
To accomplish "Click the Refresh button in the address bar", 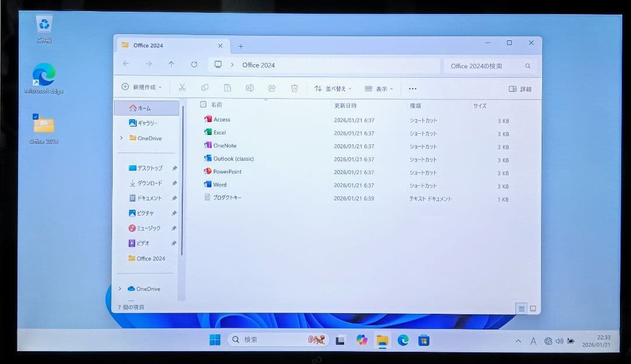I will click(193, 64).
